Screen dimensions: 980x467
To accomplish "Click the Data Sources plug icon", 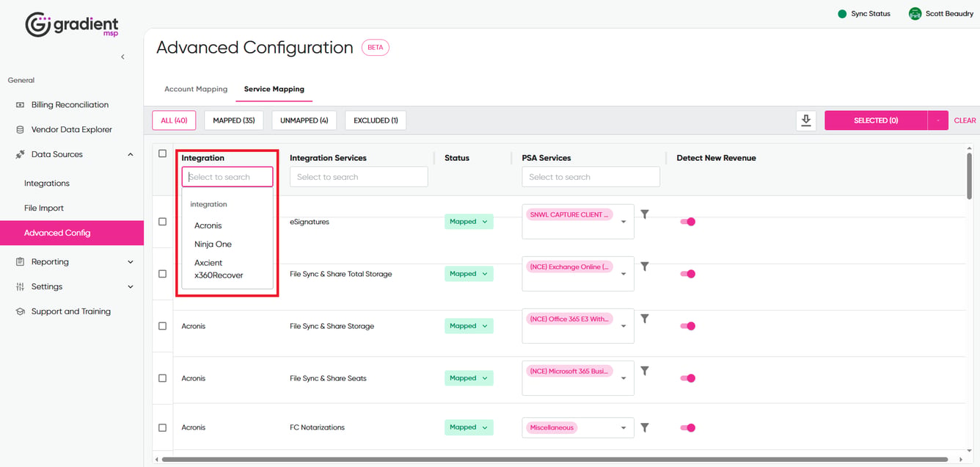I will [20, 155].
